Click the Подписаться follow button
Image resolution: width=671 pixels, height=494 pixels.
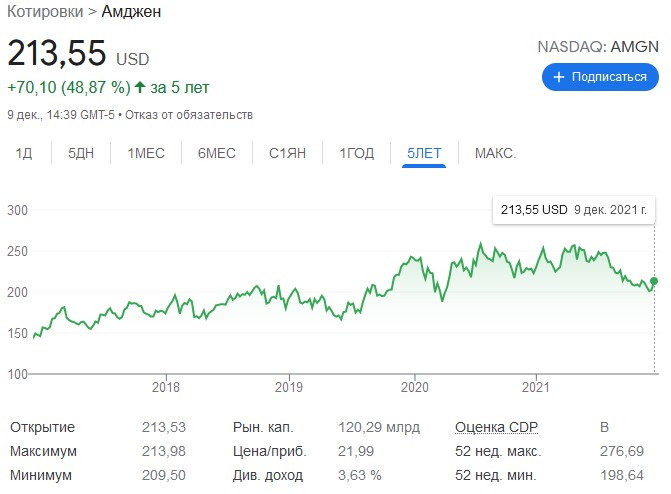[600, 77]
